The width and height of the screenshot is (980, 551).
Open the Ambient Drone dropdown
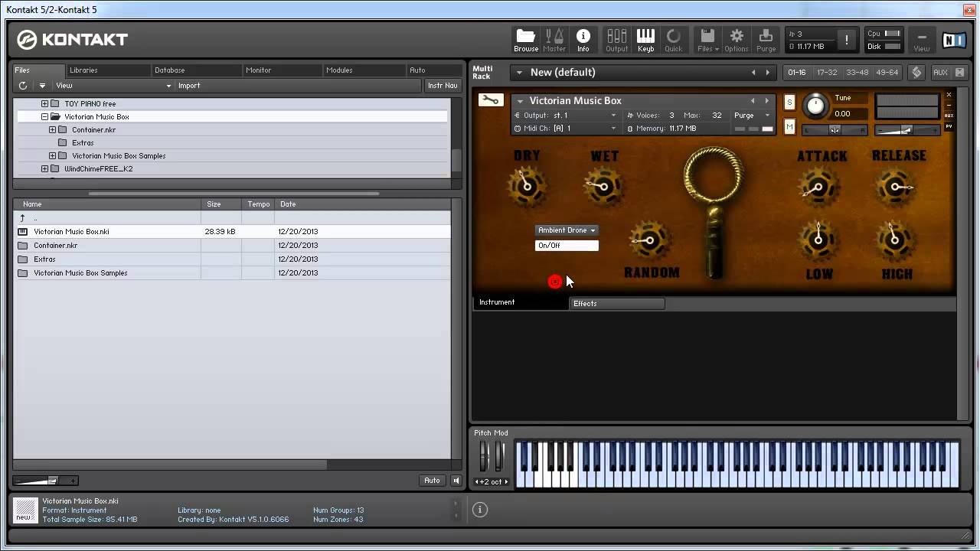click(x=567, y=230)
